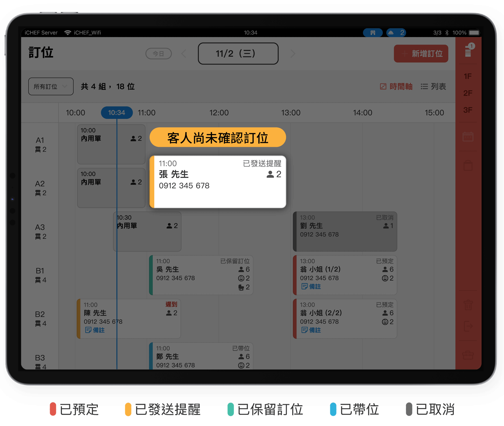504x426 pixels.
Task: Click the 新增訂位 button
Action: (421, 54)
